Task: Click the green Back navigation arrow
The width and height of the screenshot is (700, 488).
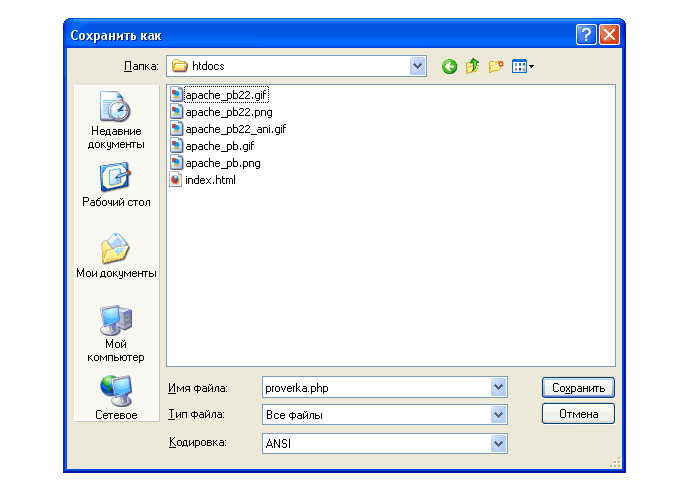Action: point(449,67)
